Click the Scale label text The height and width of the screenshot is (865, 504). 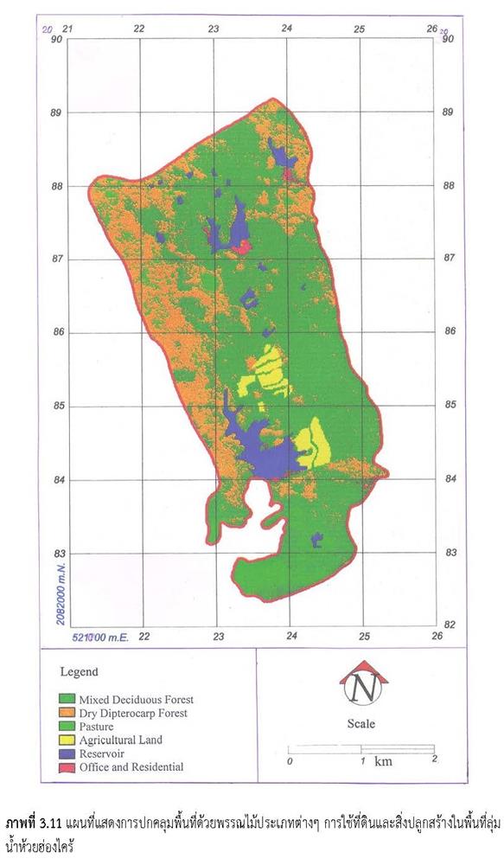360,724
